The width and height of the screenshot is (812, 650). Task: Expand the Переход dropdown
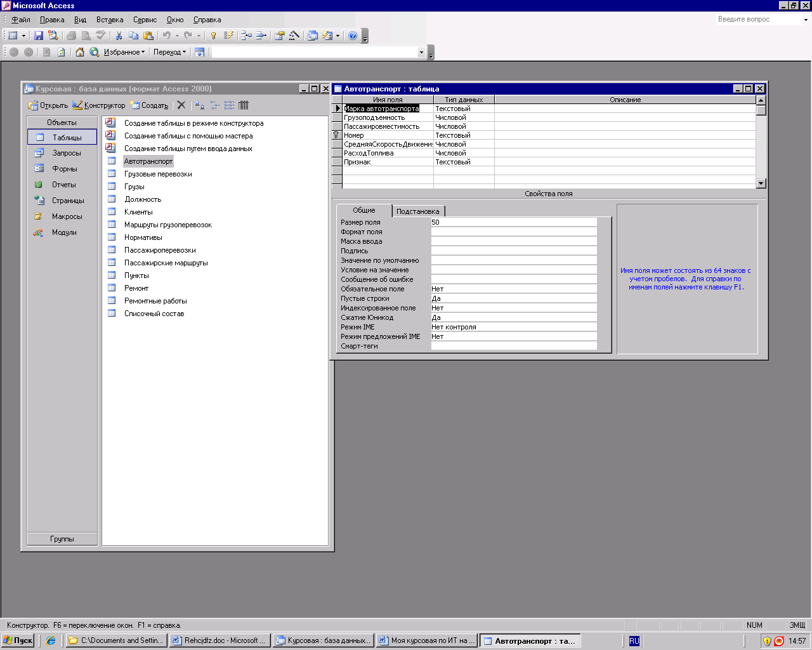click(x=169, y=52)
